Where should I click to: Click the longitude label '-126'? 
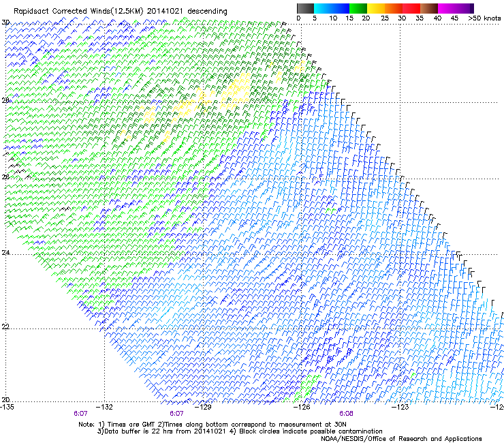point(302,407)
